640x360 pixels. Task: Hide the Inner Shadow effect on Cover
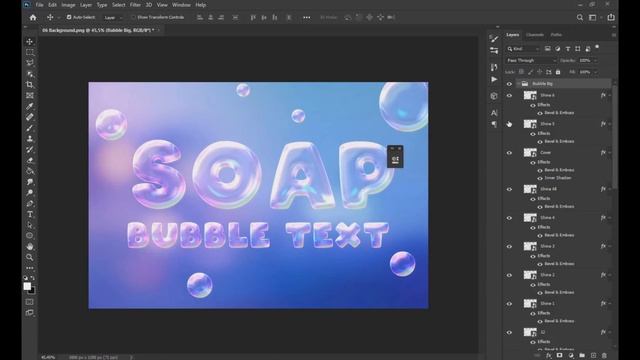pyautogui.click(x=540, y=178)
